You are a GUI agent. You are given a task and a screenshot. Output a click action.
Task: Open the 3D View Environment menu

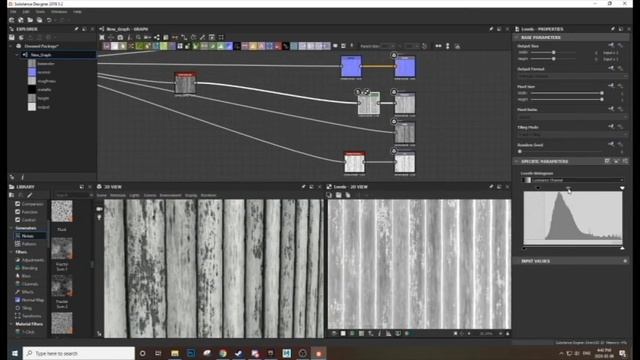point(170,196)
